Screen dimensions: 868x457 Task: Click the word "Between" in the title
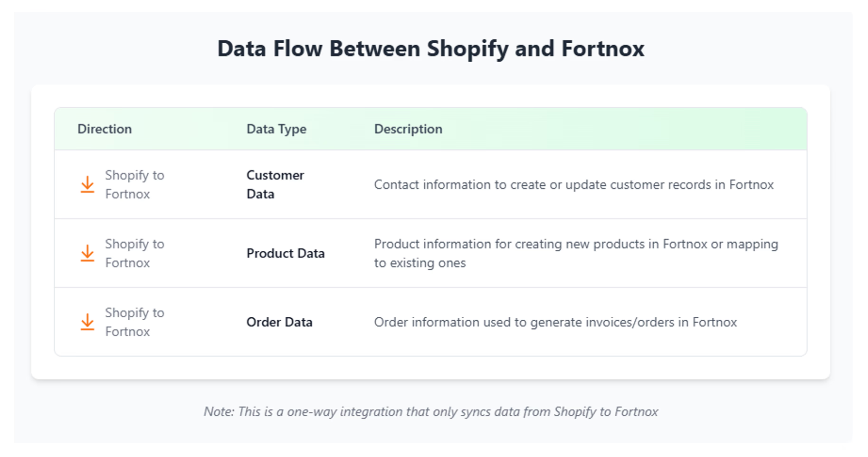pyautogui.click(x=374, y=48)
